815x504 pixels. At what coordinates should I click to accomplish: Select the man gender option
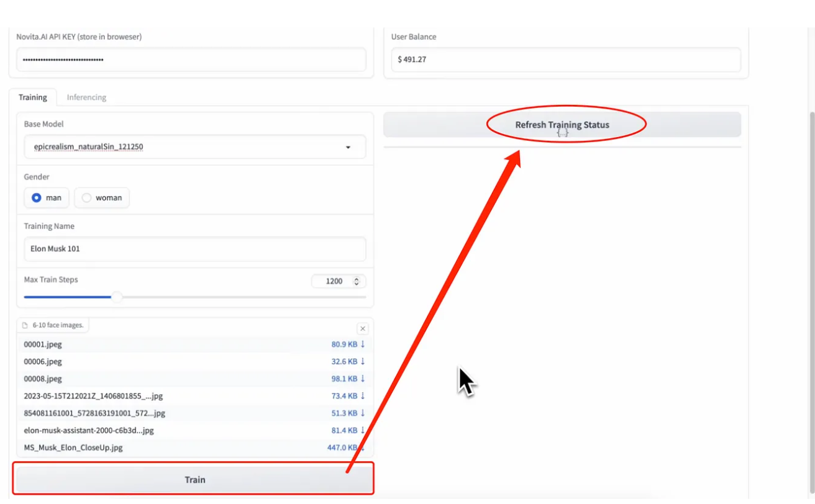click(x=37, y=198)
